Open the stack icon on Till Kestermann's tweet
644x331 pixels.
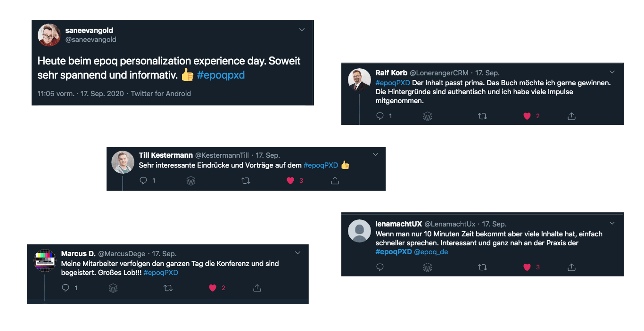pyautogui.click(x=191, y=180)
